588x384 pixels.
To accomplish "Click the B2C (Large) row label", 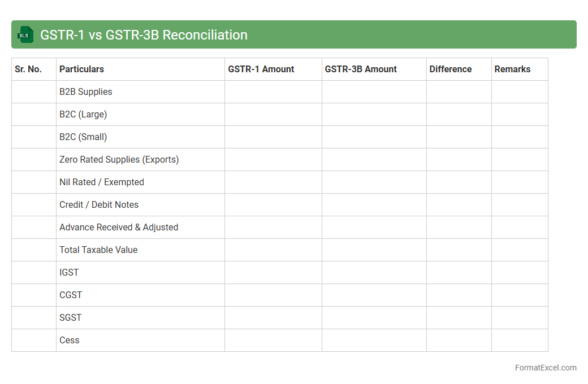I will pyautogui.click(x=83, y=115).
